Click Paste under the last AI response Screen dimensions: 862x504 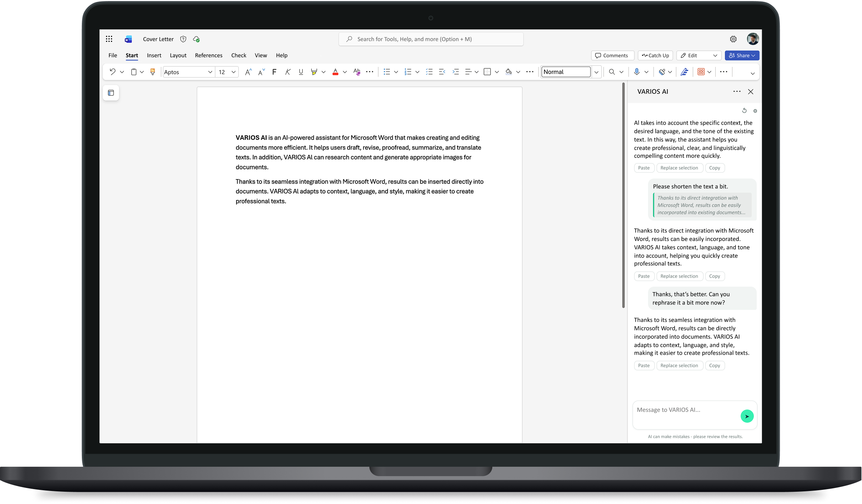coord(644,366)
